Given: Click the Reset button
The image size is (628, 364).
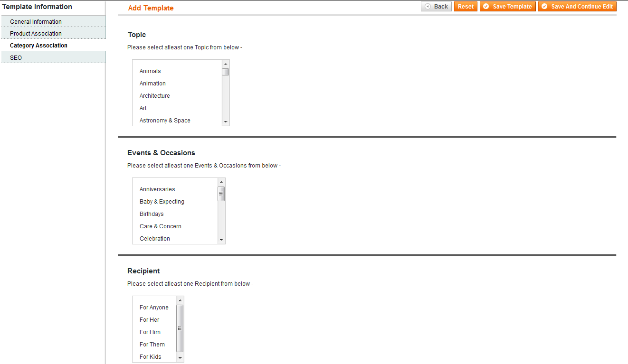Looking at the screenshot, I should tap(466, 7).
